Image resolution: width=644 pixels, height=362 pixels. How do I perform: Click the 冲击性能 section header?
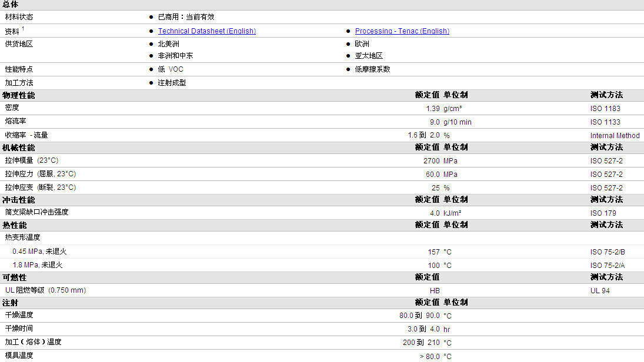click(x=18, y=200)
